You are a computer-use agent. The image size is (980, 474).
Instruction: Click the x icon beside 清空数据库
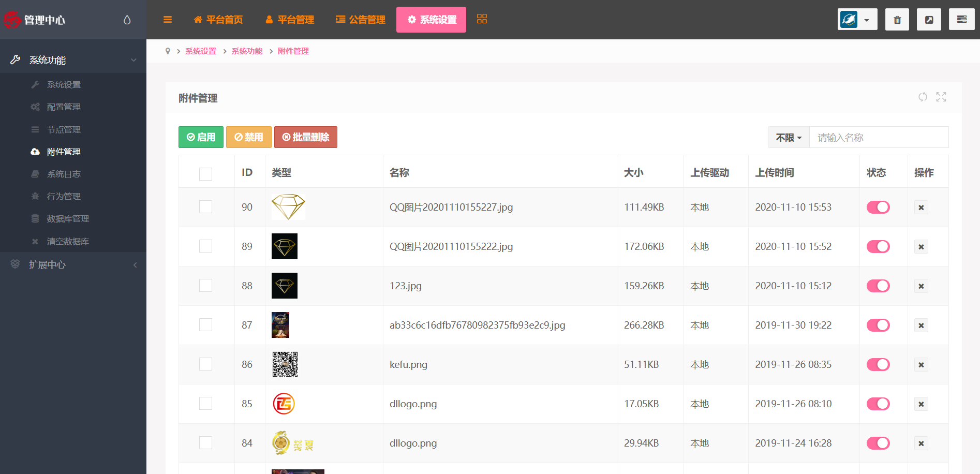pyautogui.click(x=35, y=241)
